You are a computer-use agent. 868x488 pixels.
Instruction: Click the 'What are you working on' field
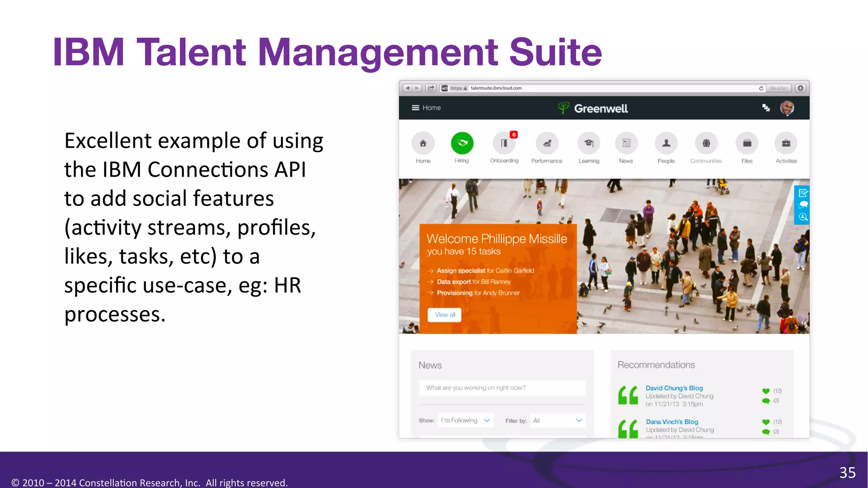tap(502, 388)
